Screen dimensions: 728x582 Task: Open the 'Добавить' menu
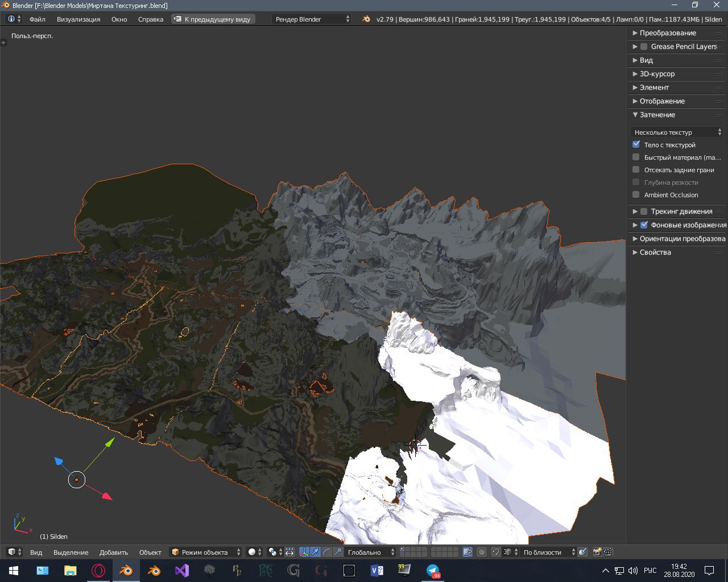(x=114, y=552)
